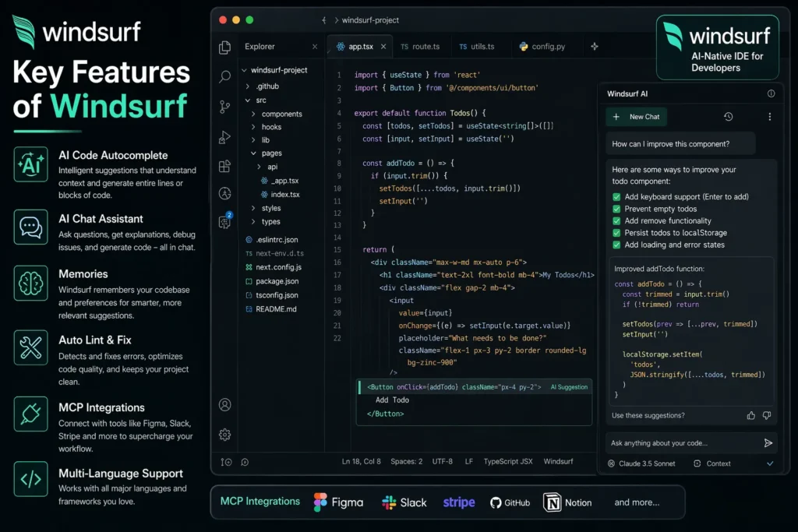This screenshot has width=798, height=532.
Task: Click the stripe link in MCP bar
Action: coord(459,502)
